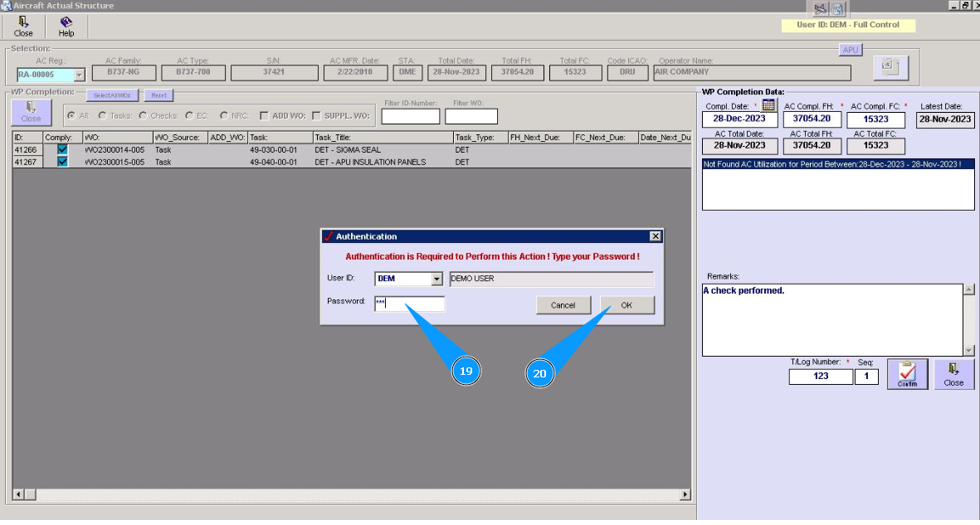Toggle Comply checkbox for ID 41266
980x525 pixels.
(62, 149)
